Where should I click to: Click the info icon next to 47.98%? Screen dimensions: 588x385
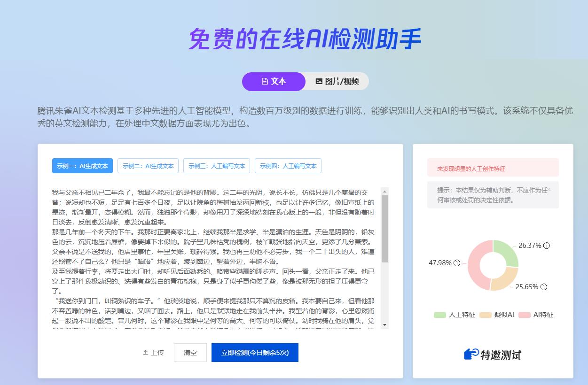456,263
